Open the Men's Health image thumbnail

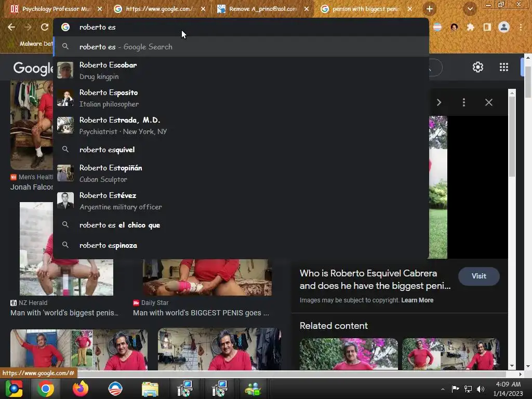[32, 125]
